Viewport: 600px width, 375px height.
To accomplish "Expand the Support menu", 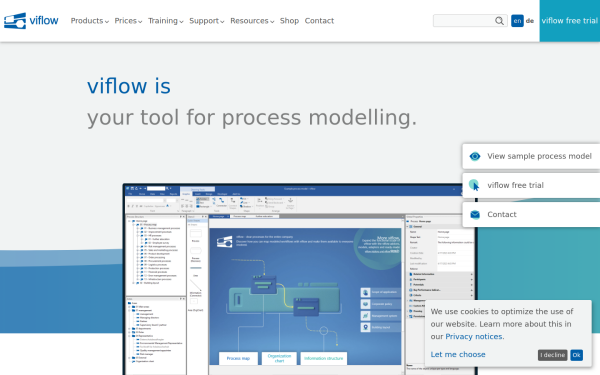I will pos(207,21).
